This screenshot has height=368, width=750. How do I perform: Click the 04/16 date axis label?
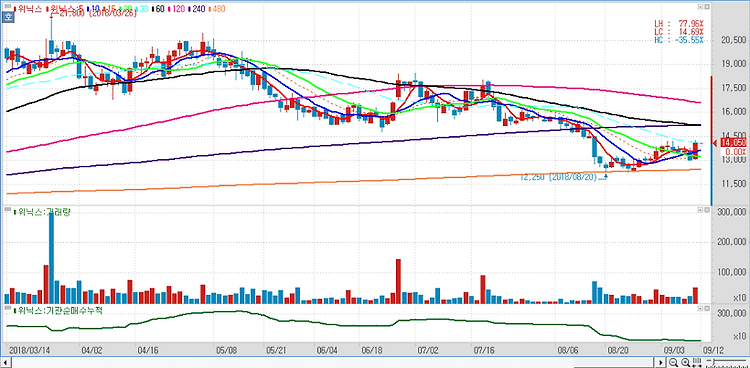click(149, 350)
